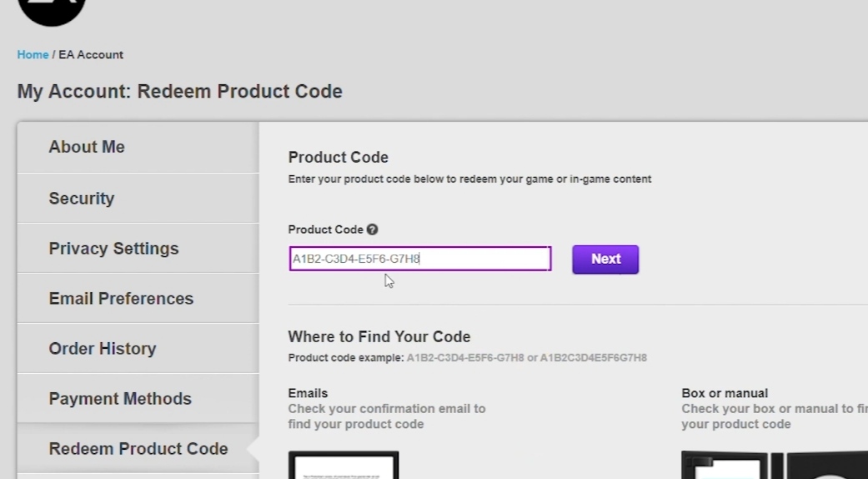The image size is (868, 479).
Task: Click the "Box or manual" section heading
Action: (725, 393)
